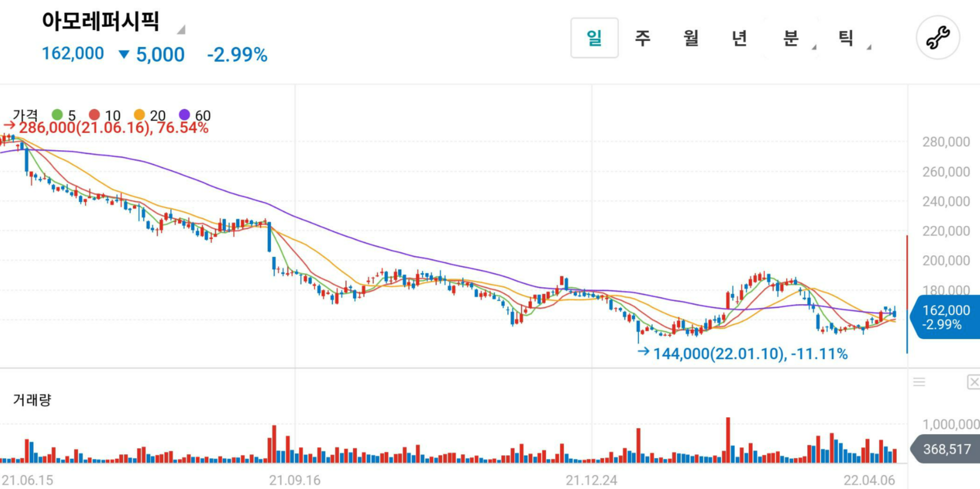Click the 1,000,000 volume axis label
The height and width of the screenshot is (489, 980).
pos(951,424)
